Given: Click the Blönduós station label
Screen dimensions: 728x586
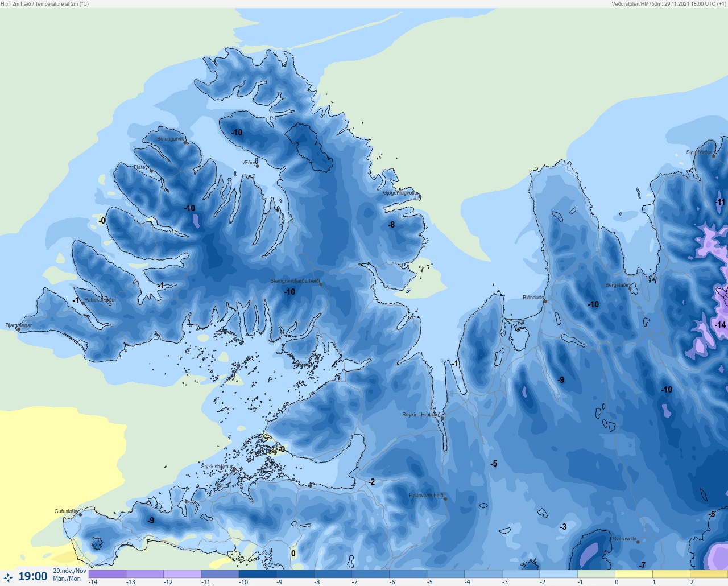Looking at the screenshot, I should (x=533, y=298).
